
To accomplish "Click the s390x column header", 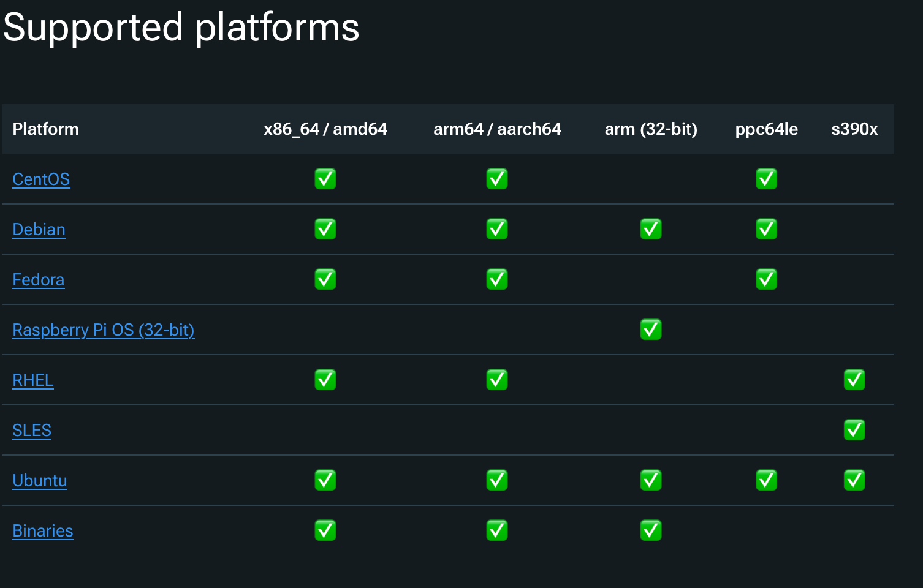I will (854, 129).
